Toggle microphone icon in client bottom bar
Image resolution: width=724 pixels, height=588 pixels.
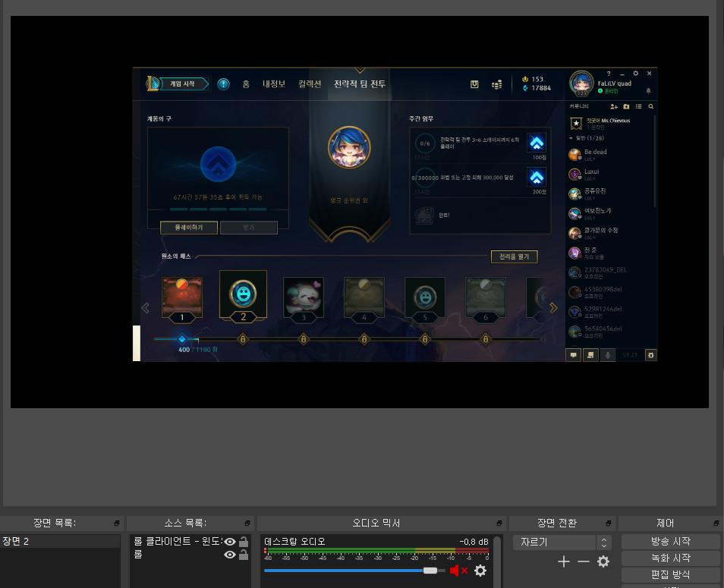(x=608, y=355)
